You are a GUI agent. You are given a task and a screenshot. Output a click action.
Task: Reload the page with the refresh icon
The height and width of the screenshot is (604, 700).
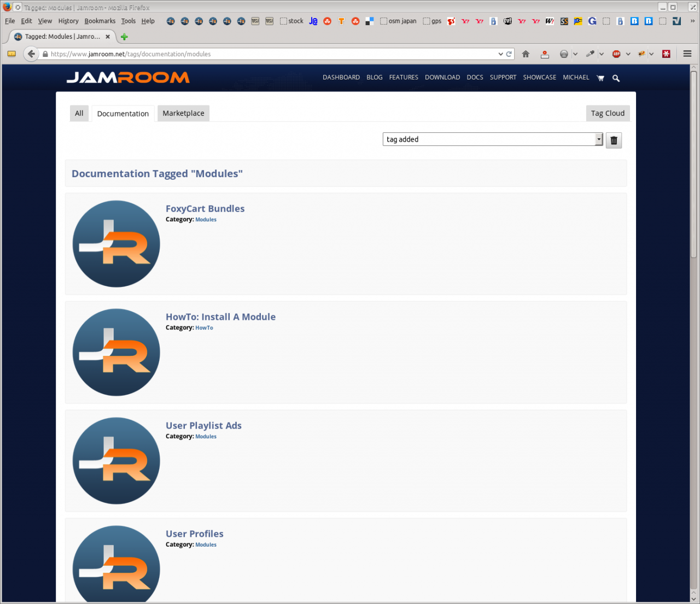coord(509,54)
